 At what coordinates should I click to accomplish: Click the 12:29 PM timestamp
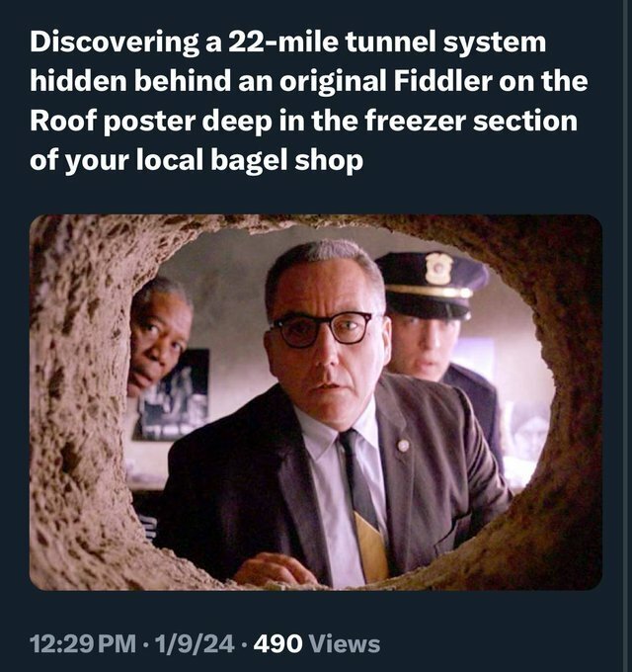pos(83,643)
